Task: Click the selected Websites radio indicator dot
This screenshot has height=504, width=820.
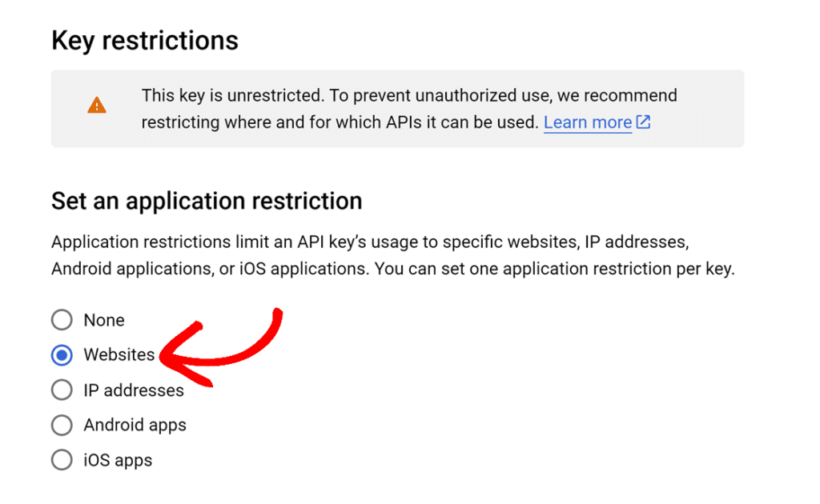Action: coord(62,354)
